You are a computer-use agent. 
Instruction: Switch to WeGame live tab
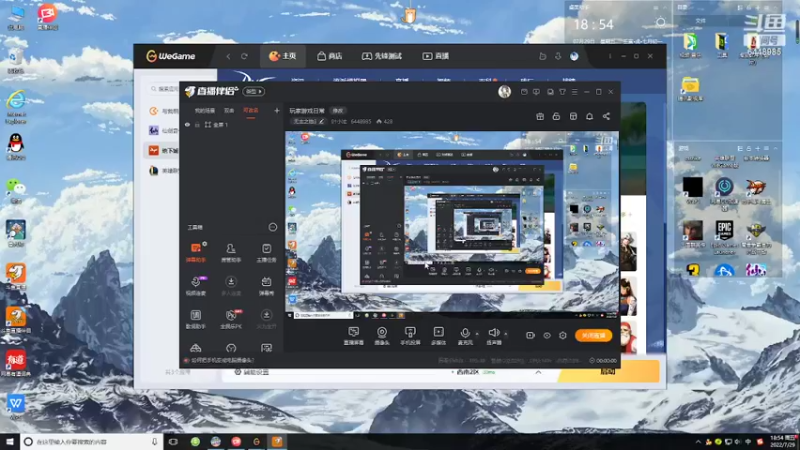435,56
